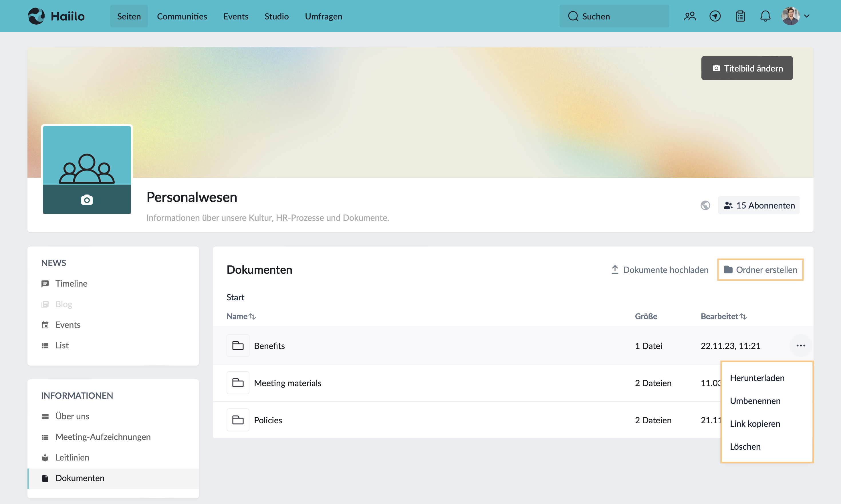The height and width of the screenshot is (504, 841).
Task: Open the Benefits folder icon
Action: [x=238, y=346]
